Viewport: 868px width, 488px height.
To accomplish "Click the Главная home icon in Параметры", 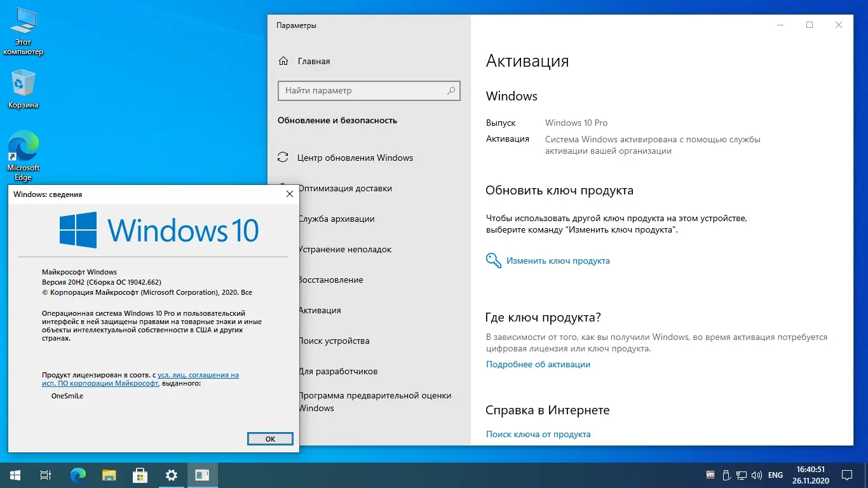I will pyautogui.click(x=284, y=62).
